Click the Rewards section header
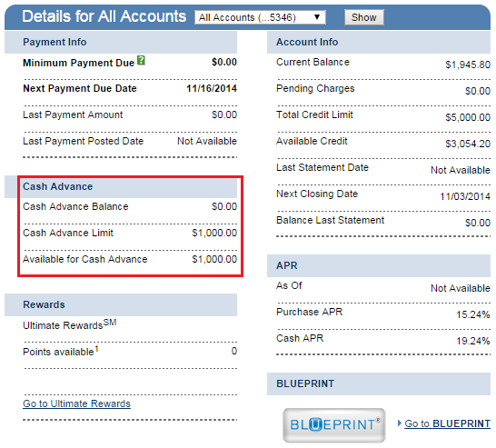496x448 pixels. 121,304
